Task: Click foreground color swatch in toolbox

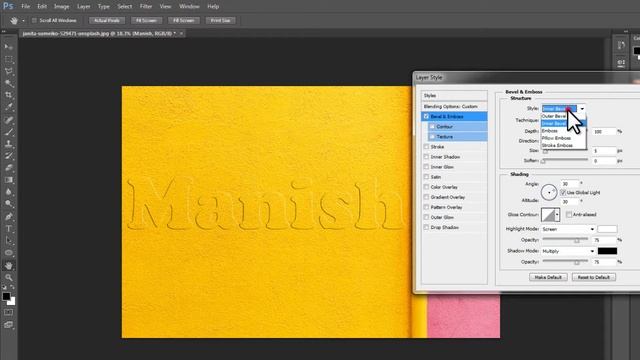Action: coord(6,297)
